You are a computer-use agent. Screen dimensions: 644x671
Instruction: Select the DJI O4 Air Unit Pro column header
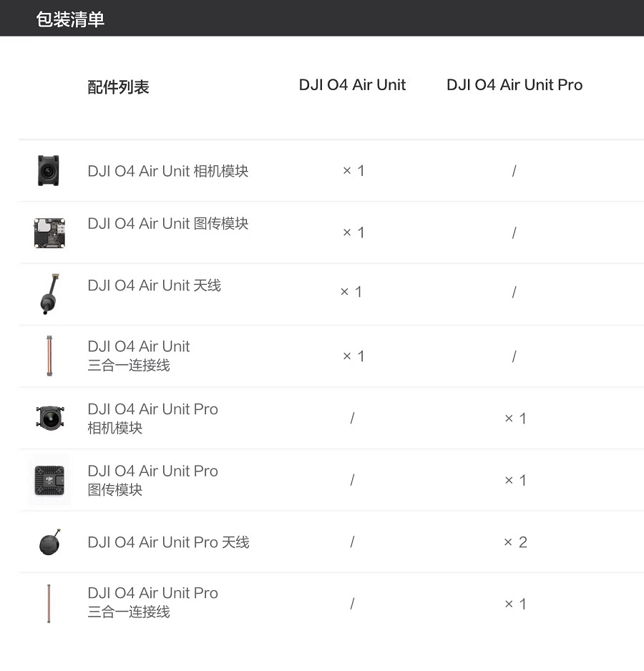514,84
